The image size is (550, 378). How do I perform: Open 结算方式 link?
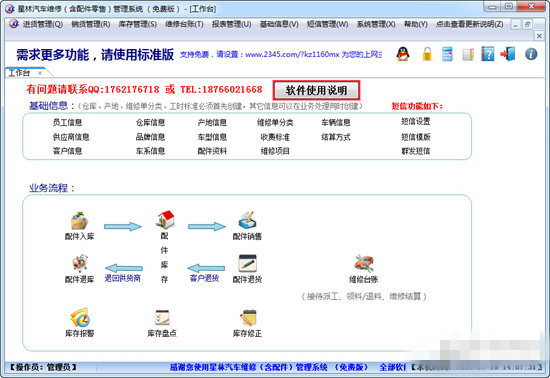coord(336,137)
